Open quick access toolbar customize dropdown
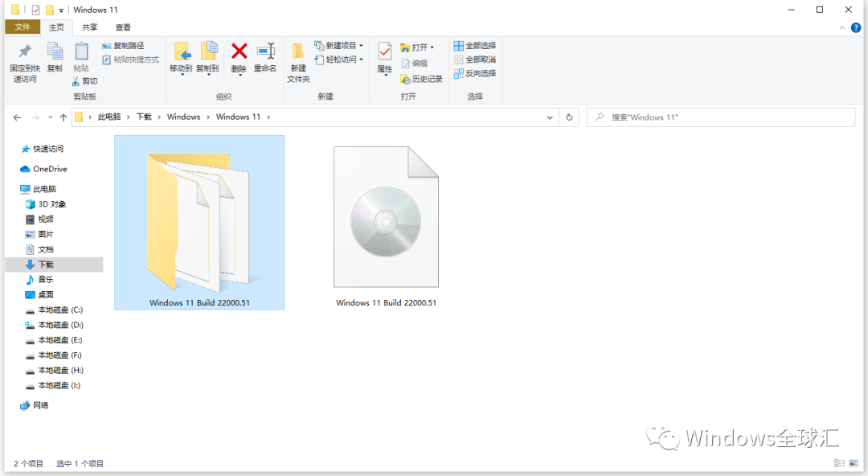 click(61, 10)
